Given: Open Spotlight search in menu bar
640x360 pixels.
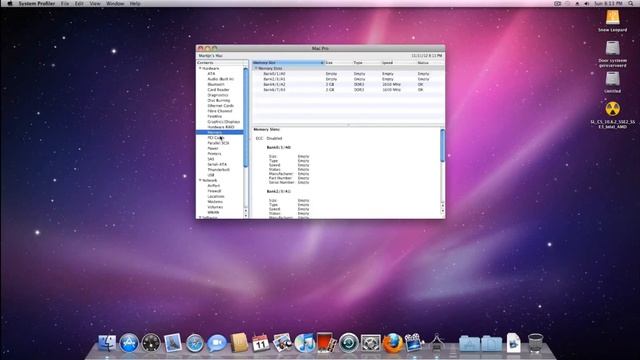Looking at the screenshot, I should click(631, 3).
